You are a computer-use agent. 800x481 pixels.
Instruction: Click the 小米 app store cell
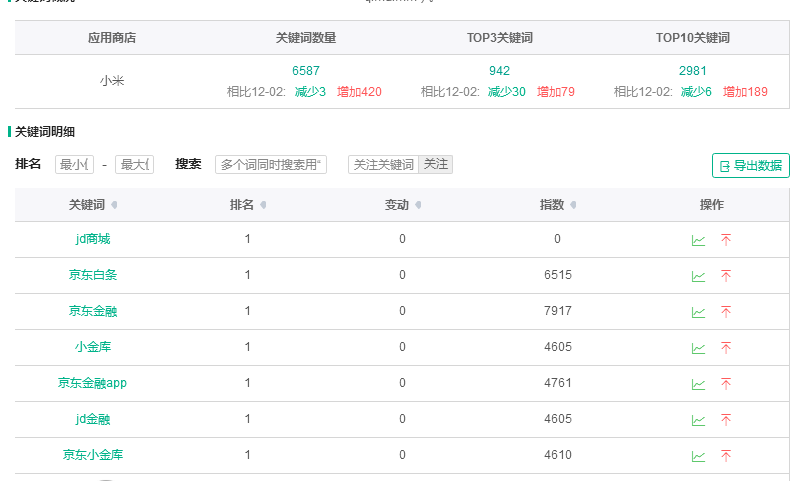[112, 81]
